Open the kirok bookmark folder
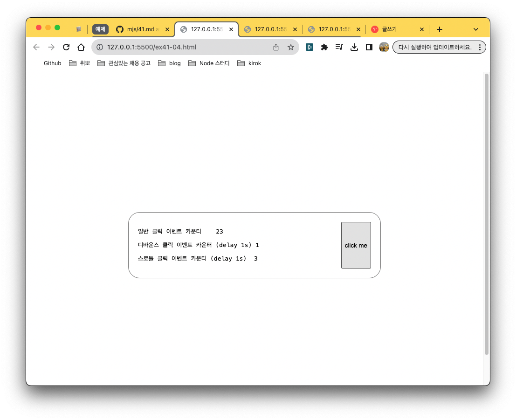The image size is (516, 420). 249,63
